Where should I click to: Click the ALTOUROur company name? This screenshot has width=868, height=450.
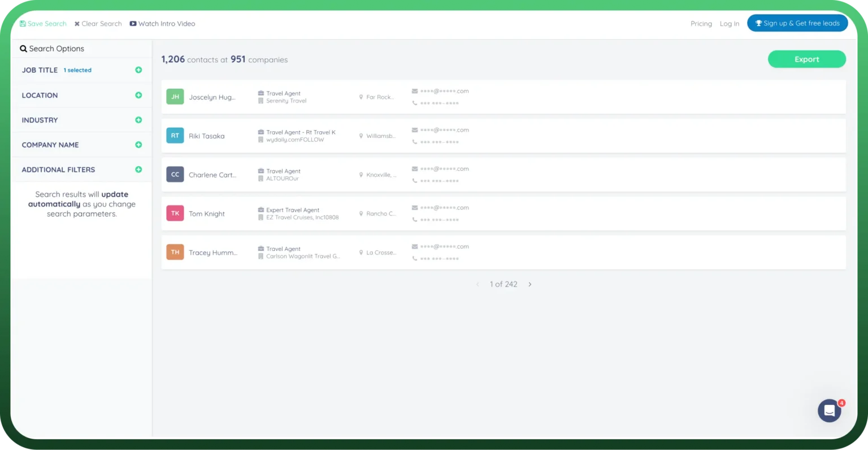(x=283, y=179)
